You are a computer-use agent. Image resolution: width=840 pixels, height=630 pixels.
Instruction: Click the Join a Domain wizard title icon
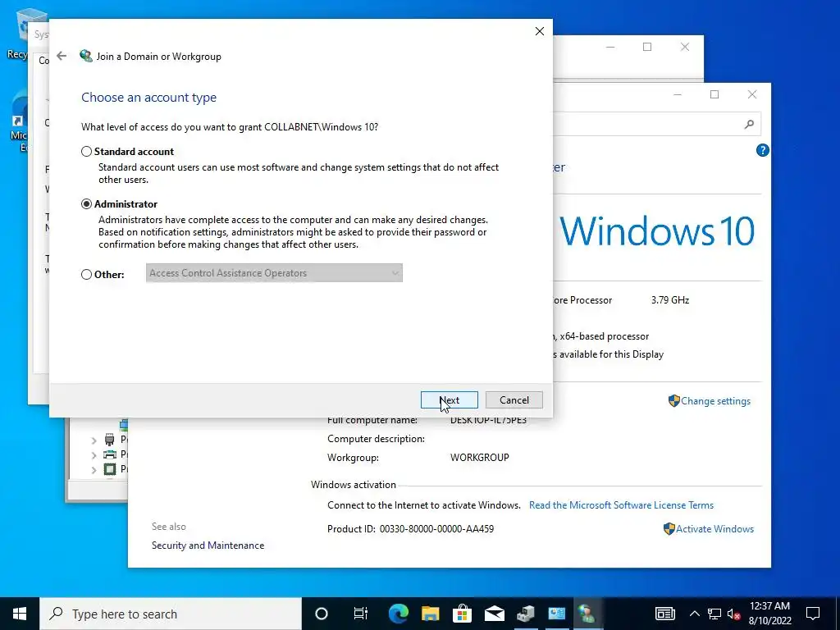coord(85,56)
